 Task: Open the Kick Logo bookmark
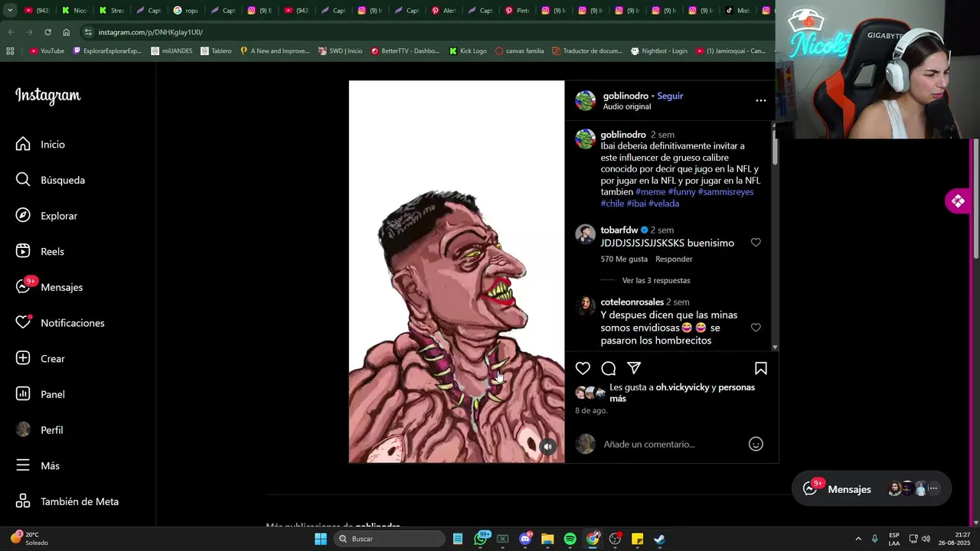point(468,51)
